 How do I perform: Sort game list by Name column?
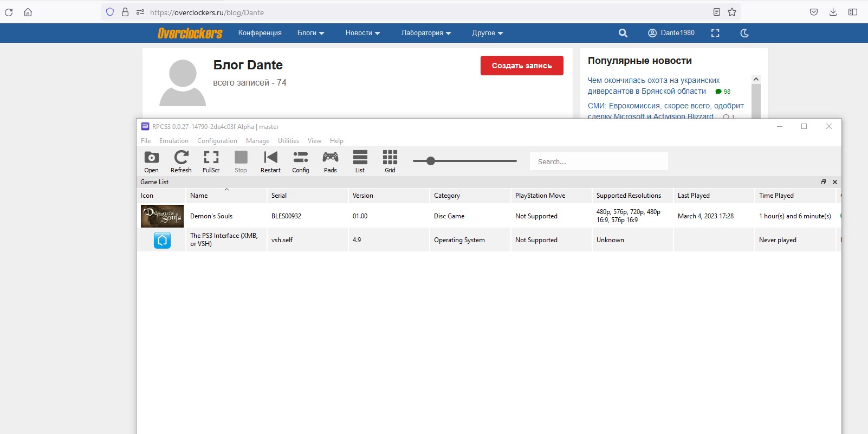tap(226, 196)
